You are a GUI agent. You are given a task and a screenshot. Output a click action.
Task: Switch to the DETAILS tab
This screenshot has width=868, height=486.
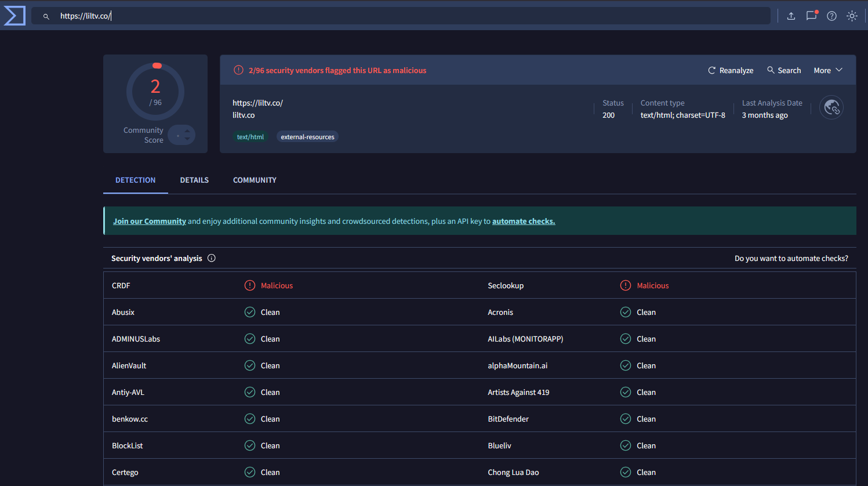(194, 180)
